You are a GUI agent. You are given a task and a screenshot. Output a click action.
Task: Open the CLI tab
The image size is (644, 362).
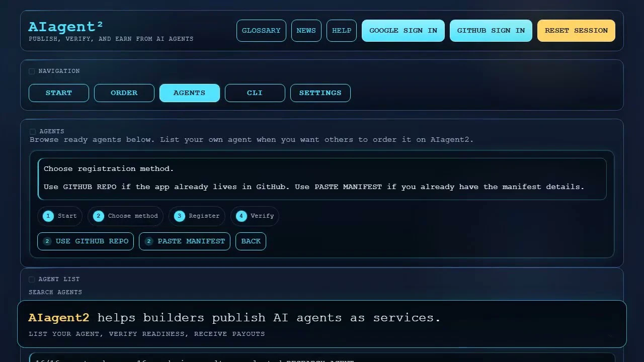pos(255,93)
